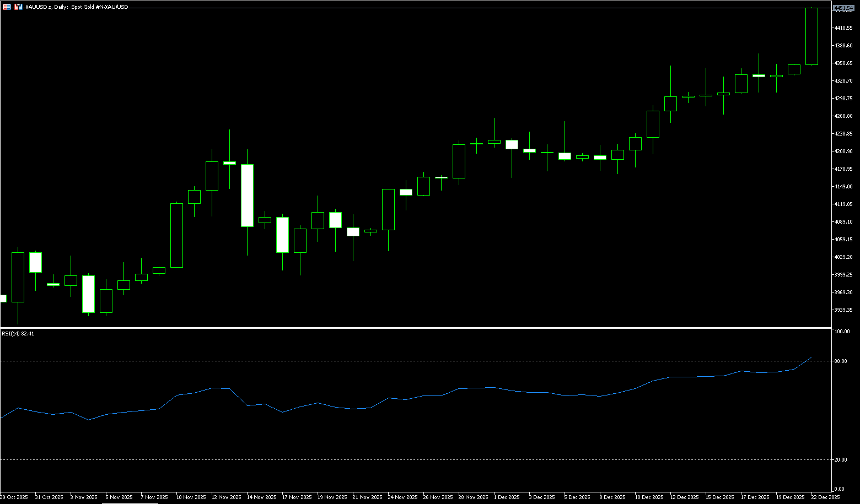Click the 22 Dec 2025 date label
The height and width of the screenshot is (504, 860).
[x=826, y=497]
